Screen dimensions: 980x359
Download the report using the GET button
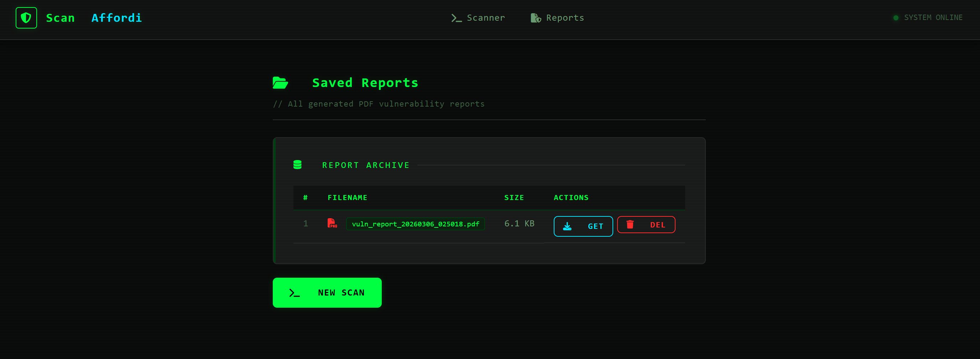point(583,226)
